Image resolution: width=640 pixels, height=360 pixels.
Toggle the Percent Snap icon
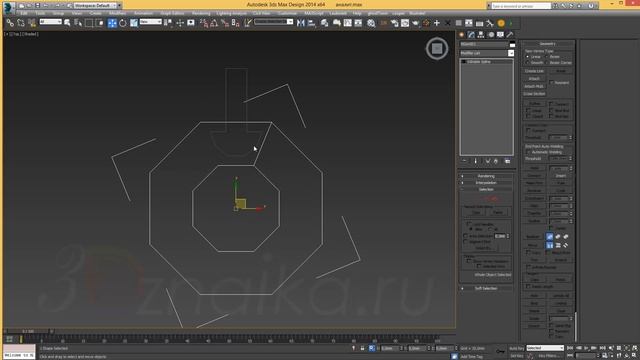point(225,23)
